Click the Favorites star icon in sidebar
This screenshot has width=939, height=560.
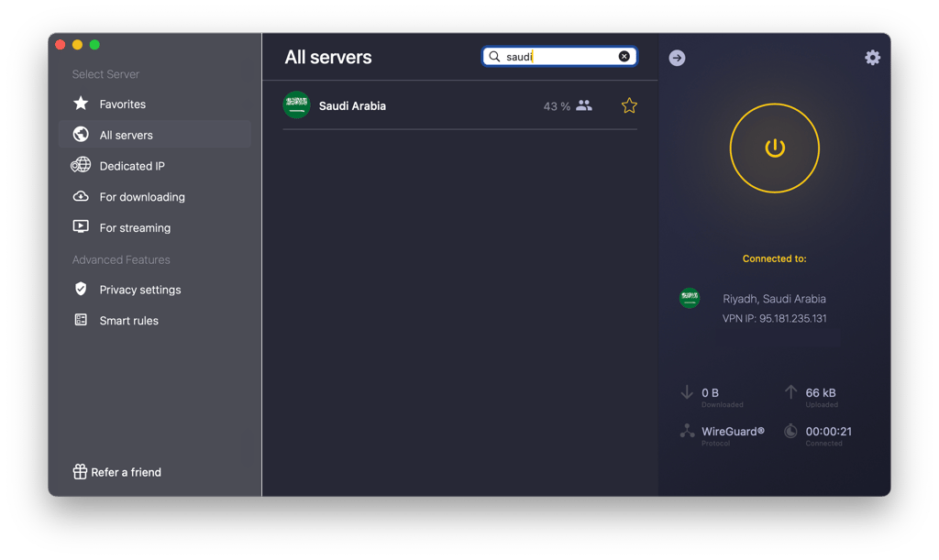81,104
